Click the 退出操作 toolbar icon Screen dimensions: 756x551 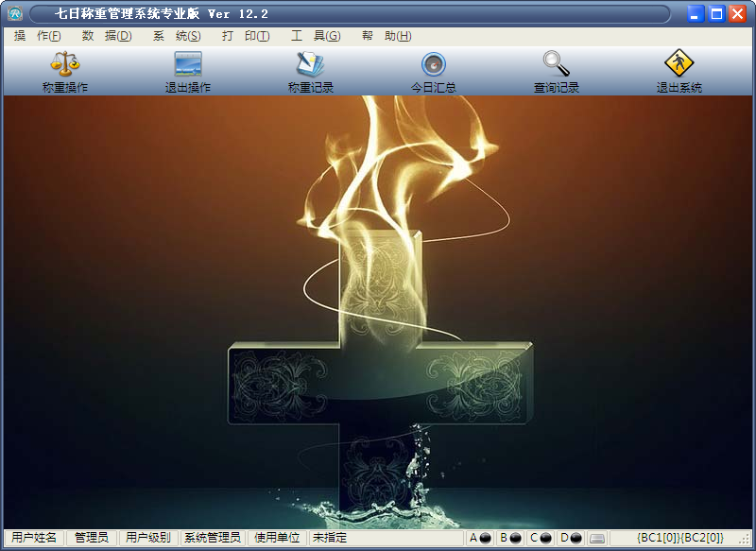(x=188, y=63)
